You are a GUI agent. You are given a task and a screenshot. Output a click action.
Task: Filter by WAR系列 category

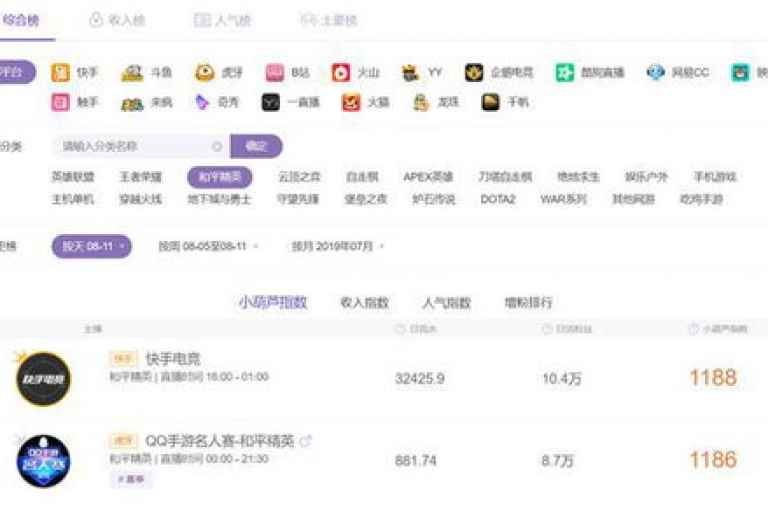coord(563,199)
